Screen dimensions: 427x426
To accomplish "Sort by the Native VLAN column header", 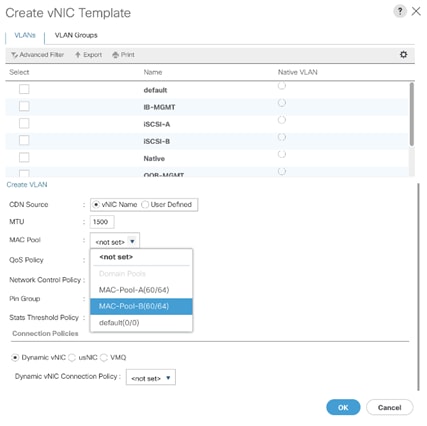I will (x=298, y=72).
